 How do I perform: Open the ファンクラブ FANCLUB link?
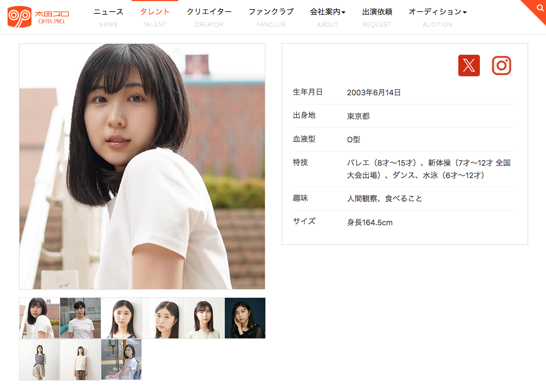[x=271, y=17]
